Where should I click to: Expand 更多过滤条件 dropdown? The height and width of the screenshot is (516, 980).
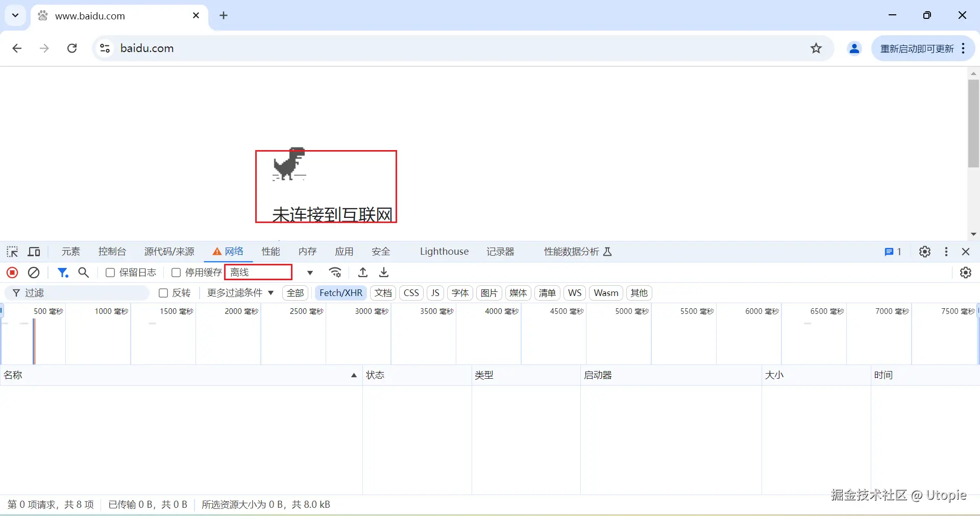[240, 293]
